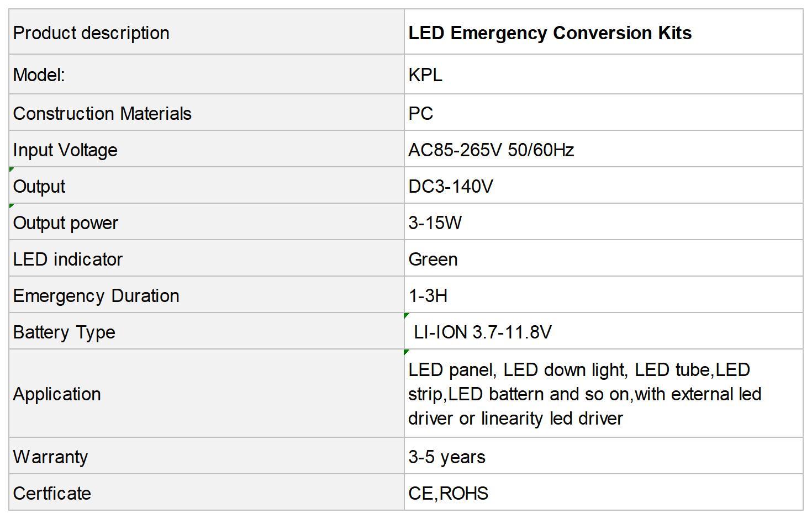
Task: Click the AC85-265V 50/60Hz cell
Action: pos(603,149)
